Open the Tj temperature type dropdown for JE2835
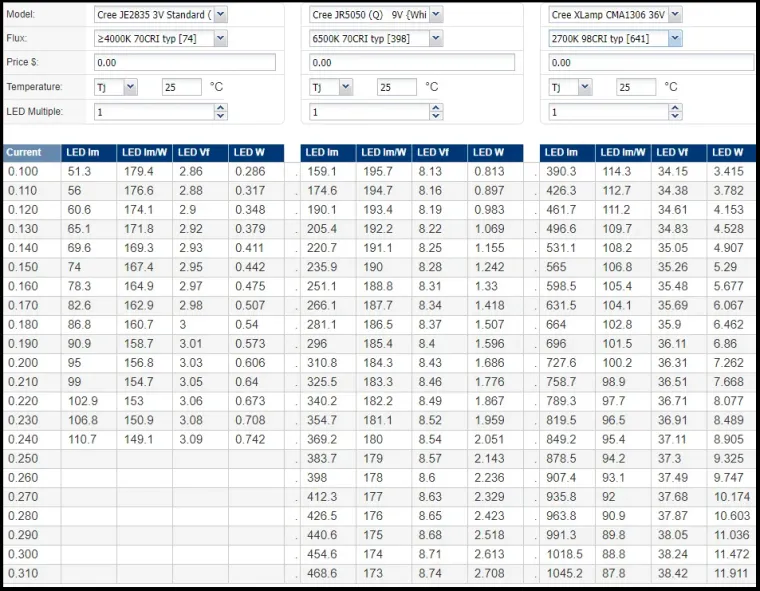 130,87
